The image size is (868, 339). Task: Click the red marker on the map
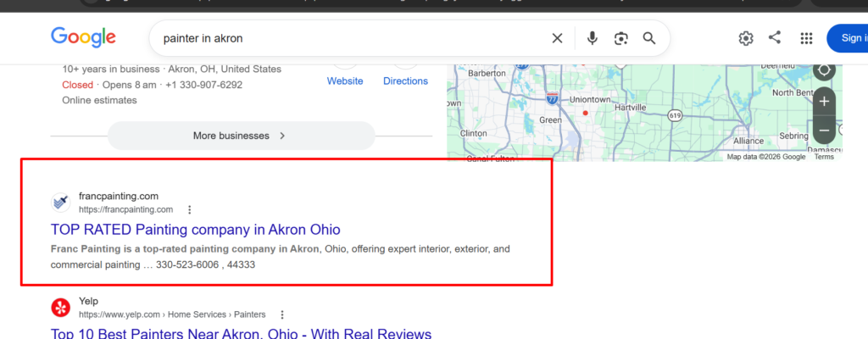click(x=585, y=113)
